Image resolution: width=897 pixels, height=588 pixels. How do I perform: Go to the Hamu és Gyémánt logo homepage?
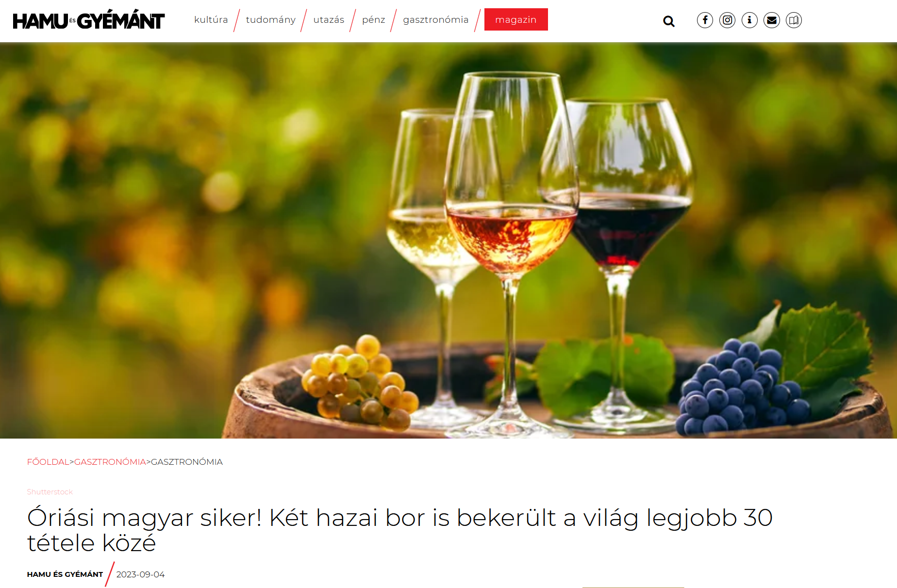tap(89, 20)
